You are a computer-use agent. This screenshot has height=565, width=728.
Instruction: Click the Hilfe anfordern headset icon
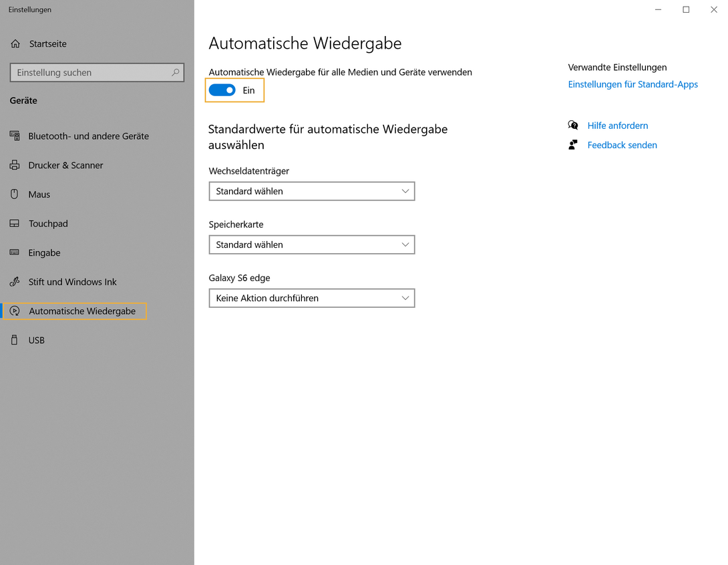click(x=573, y=125)
